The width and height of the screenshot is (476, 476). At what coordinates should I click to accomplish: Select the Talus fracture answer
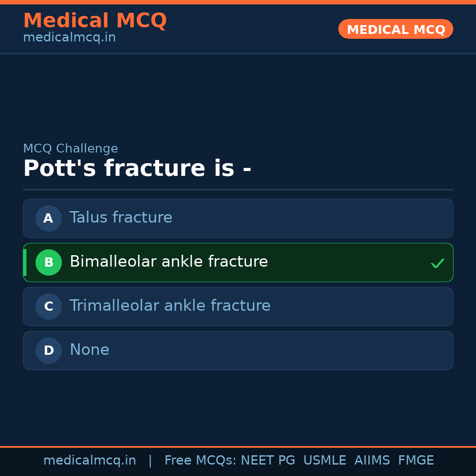[x=121, y=218]
